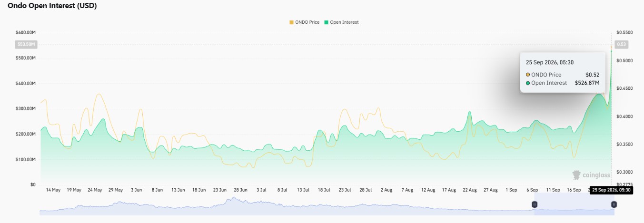Click the 23 Jul date label
The width and height of the screenshot is (644, 223).
click(x=345, y=190)
